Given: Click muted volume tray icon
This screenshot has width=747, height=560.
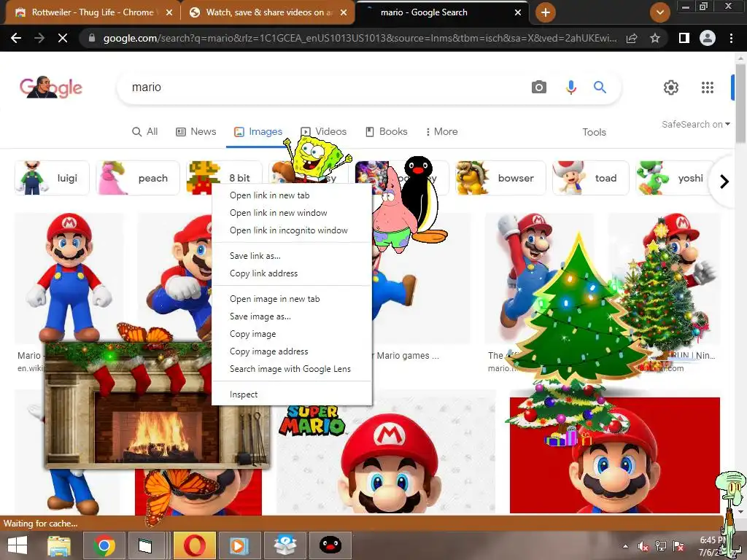Looking at the screenshot, I should [x=643, y=546].
